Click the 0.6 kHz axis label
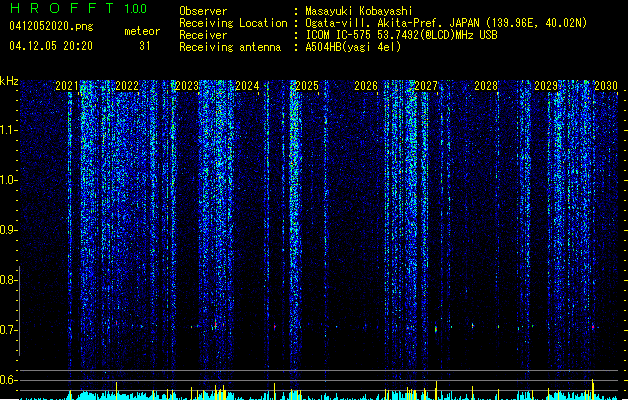Image resolution: width=629 pixels, height=400 pixels. pos(9,380)
